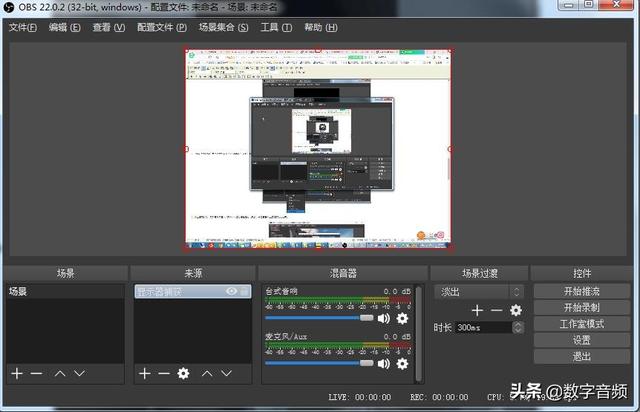Screen dimensions: 640x412
Task: Click the 场景过渡 panel header
Action: point(480,273)
